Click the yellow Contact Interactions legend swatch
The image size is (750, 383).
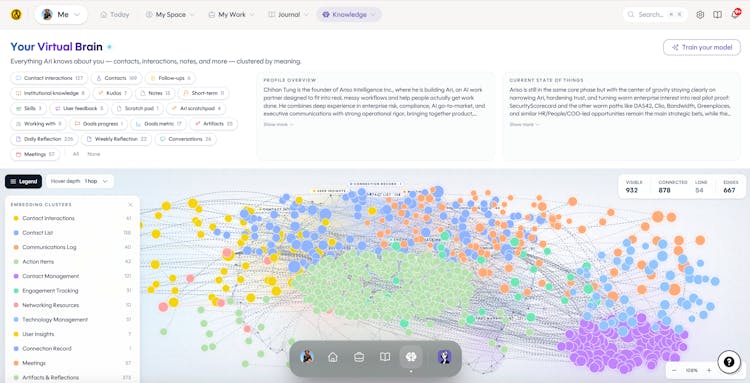point(16,218)
